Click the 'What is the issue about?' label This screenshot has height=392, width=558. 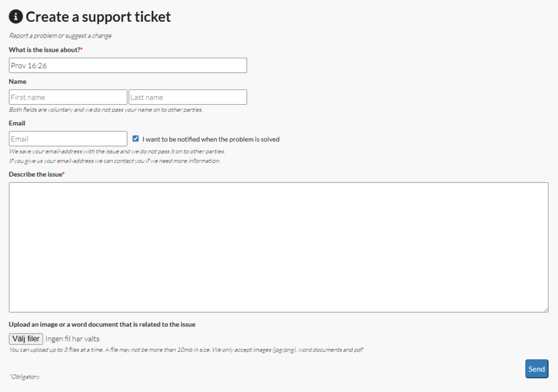[x=46, y=50]
